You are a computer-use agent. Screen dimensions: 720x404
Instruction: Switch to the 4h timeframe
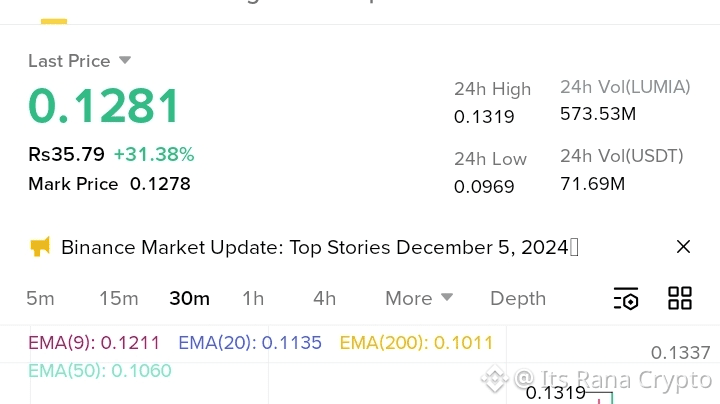click(x=324, y=298)
